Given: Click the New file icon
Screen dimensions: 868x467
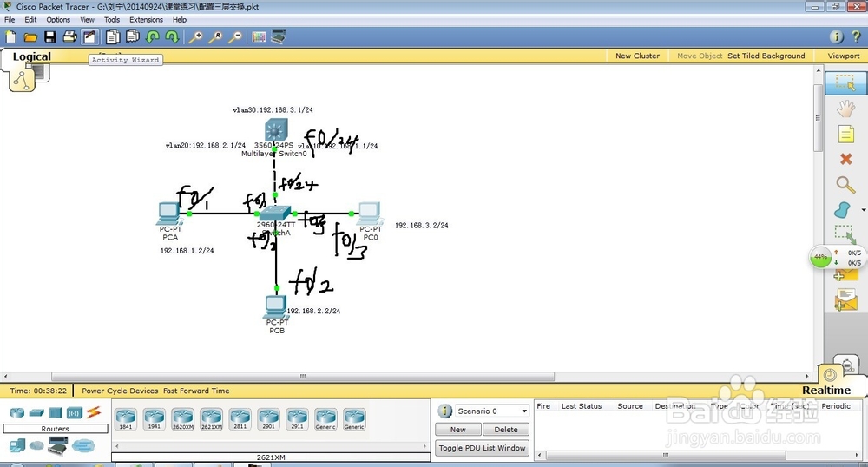Looking at the screenshot, I should 11,37.
